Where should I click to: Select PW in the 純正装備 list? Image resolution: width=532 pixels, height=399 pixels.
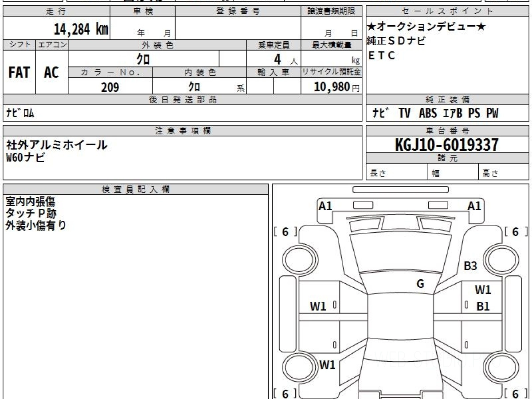click(492, 113)
